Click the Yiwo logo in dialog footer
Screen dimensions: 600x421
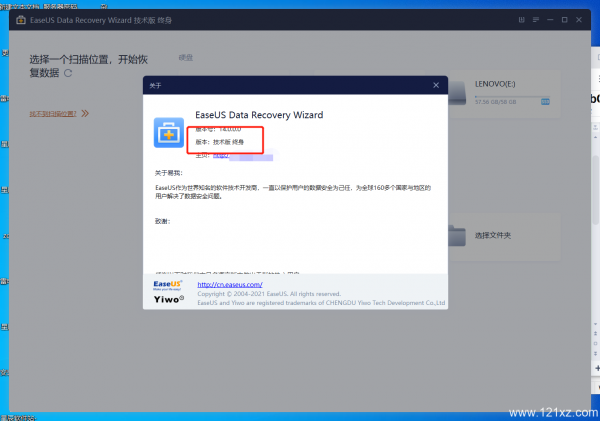click(x=169, y=299)
